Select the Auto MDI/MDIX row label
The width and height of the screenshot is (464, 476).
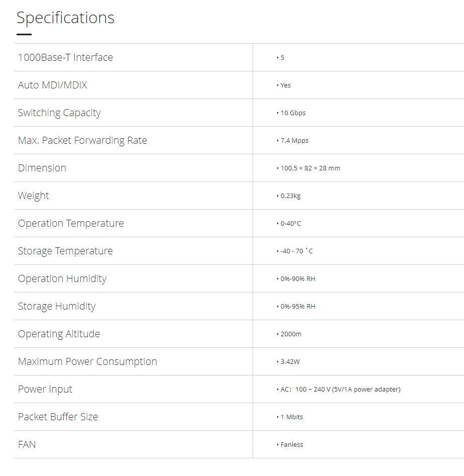[53, 85]
